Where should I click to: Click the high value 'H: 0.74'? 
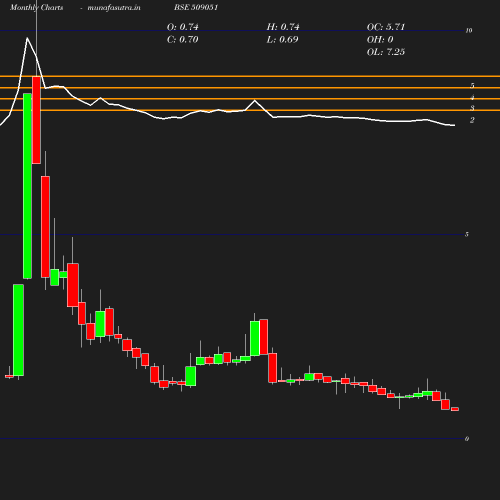tap(283, 27)
